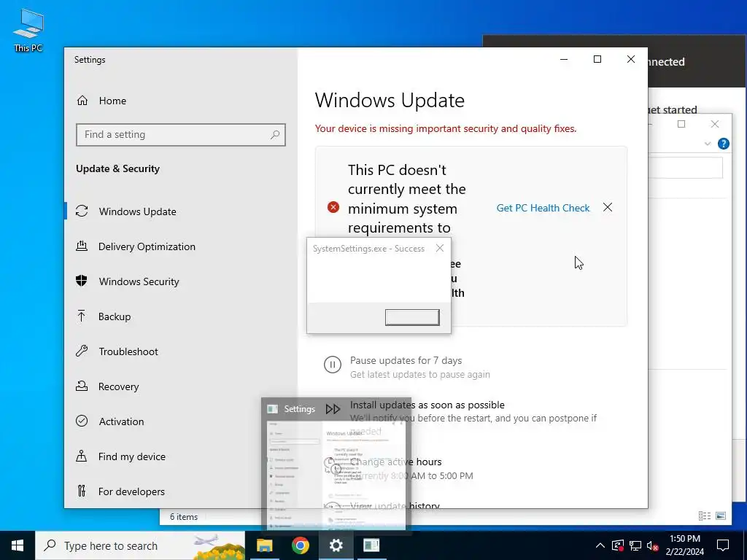Select Windows Update in the sidebar
The height and width of the screenshot is (560, 747).
(x=138, y=211)
